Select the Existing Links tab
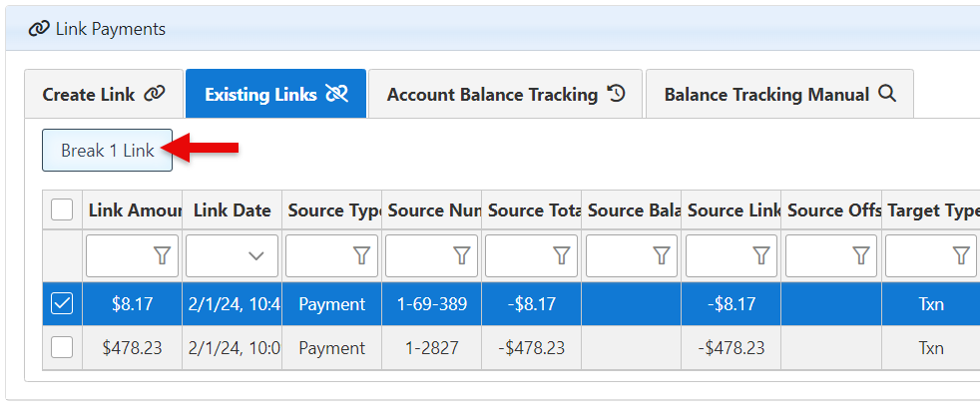The height and width of the screenshot is (413, 980). coord(275,95)
